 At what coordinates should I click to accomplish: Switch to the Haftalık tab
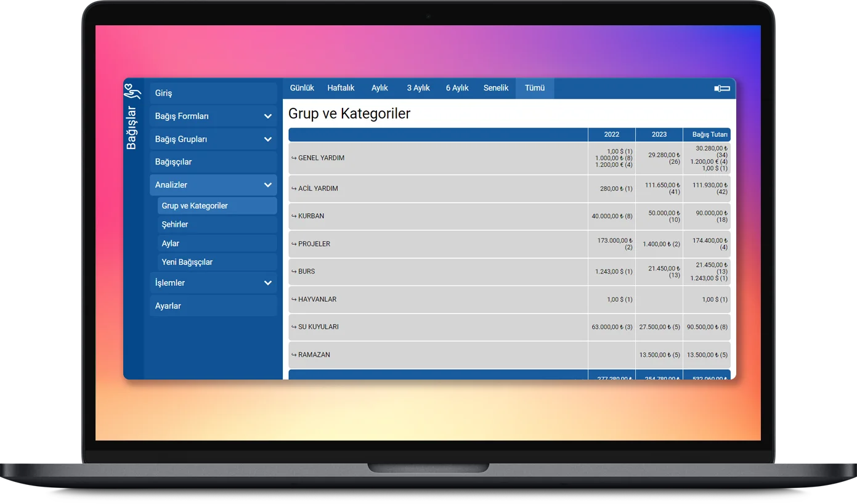point(341,88)
